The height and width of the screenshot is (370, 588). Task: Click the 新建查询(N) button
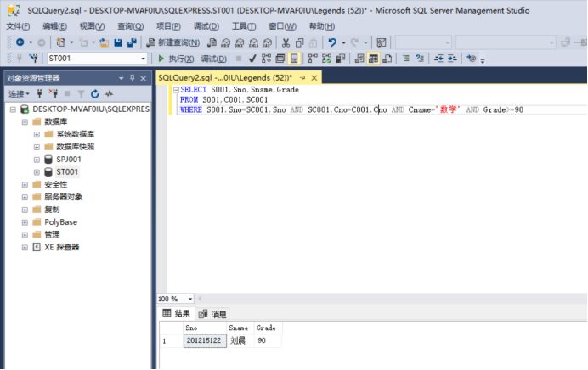coord(172,42)
